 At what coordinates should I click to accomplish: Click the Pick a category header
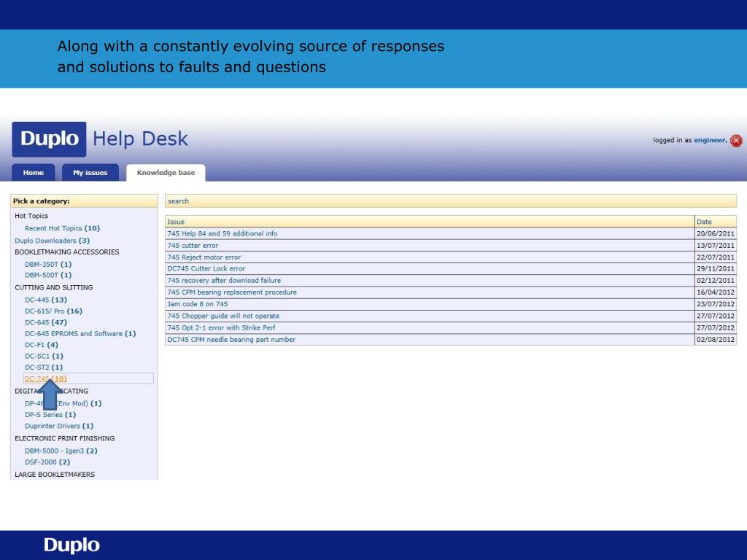click(x=84, y=201)
